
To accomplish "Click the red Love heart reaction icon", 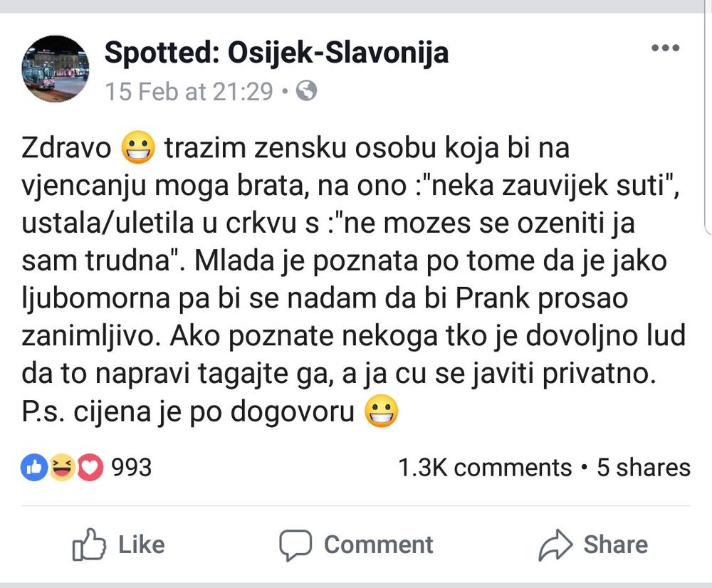I will point(89,468).
